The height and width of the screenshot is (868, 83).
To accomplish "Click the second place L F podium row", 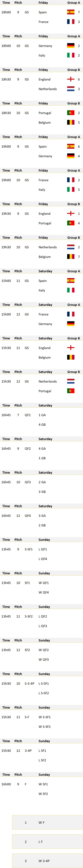I will coord(47,842).
